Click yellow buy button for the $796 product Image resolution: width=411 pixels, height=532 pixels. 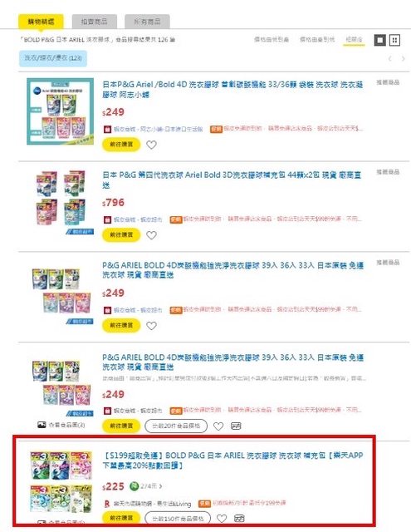[121, 234]
